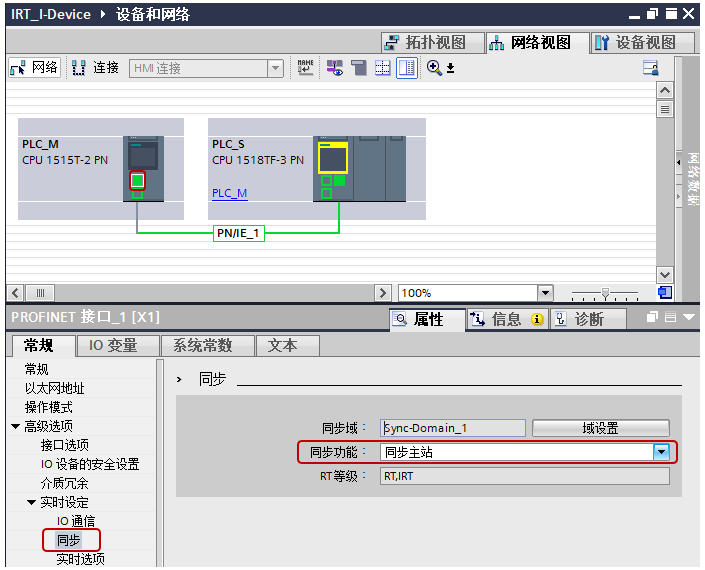Click the vertical scrollbar down arrow
Screen dimensions: 705x570
coord(665,275)
